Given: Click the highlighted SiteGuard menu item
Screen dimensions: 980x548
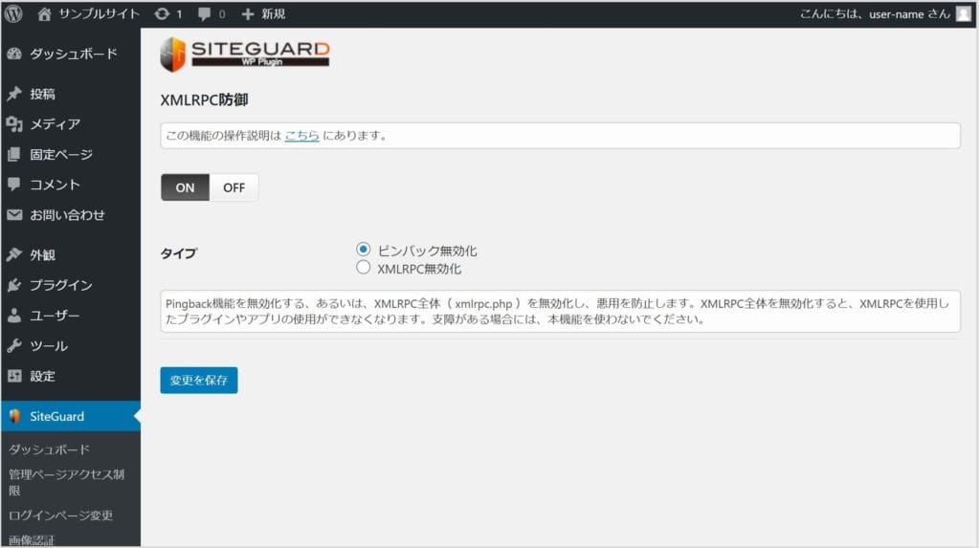Looking at the screenshot, I should (71, 416).
